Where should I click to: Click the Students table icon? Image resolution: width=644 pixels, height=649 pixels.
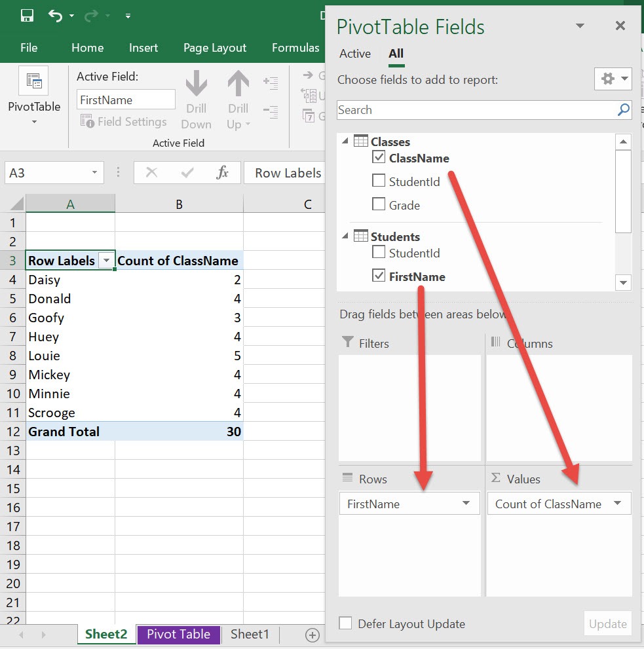pyautogui.click(x=361, y=236)
